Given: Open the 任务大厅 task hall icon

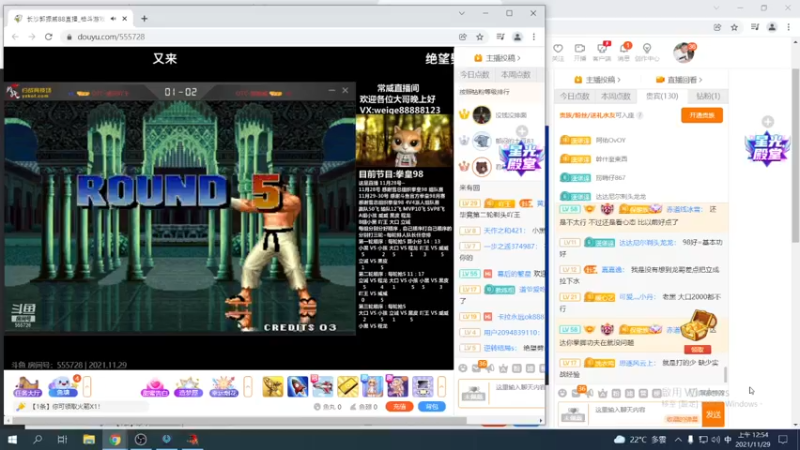Looking at the screenshot, I should (x=28, y=387).
